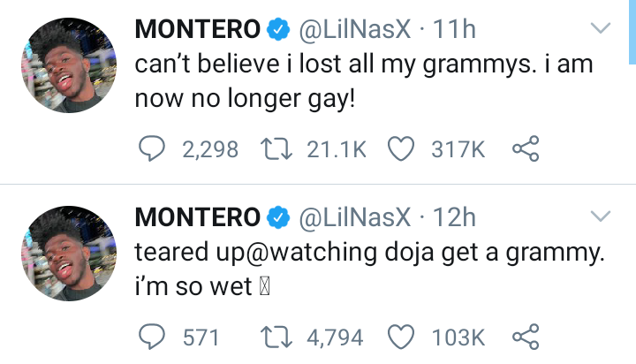Expand options for the 12h tweet
Image resolution: width=636 pixels, height=364 pixels.
pyautogui.click(x=600, y=216)
